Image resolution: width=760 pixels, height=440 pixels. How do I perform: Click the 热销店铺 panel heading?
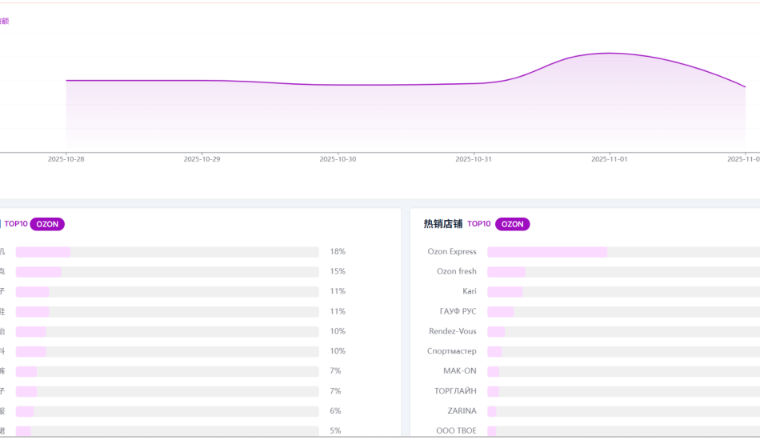[x=442, y=224]
